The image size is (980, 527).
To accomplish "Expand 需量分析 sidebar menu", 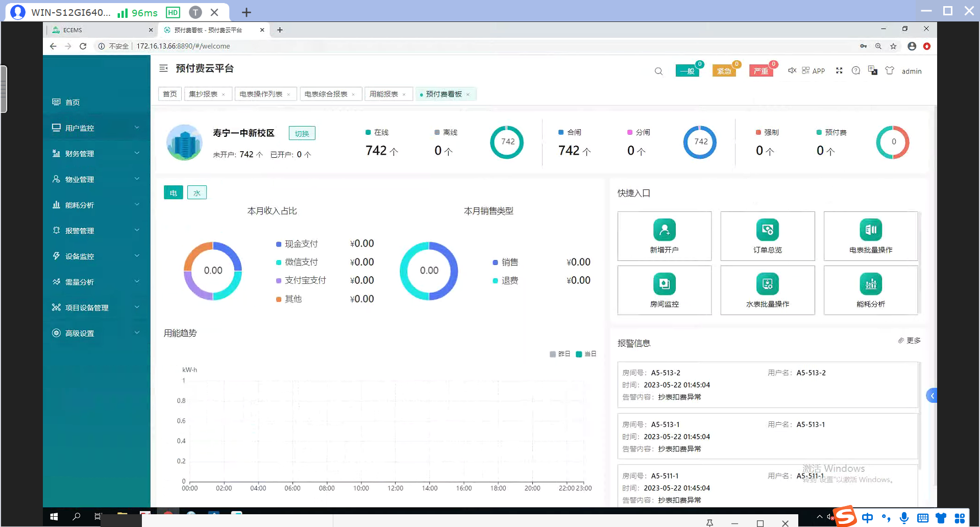I will click(96, 282).
